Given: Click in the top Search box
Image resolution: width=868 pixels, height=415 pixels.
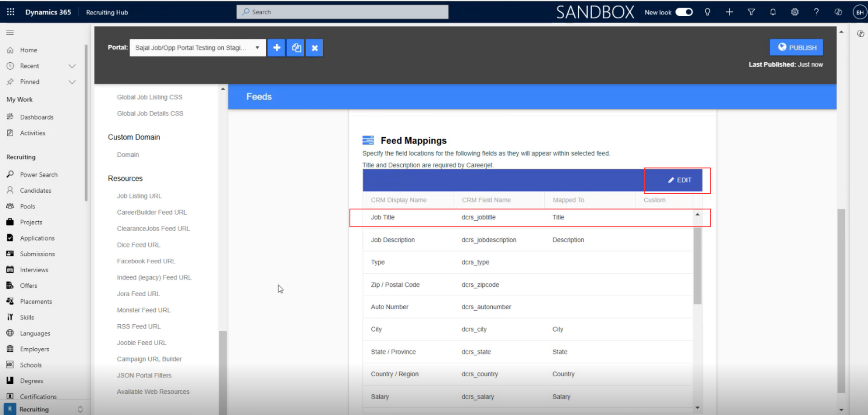Looking at the screenshot, I should tap(342, 12).
